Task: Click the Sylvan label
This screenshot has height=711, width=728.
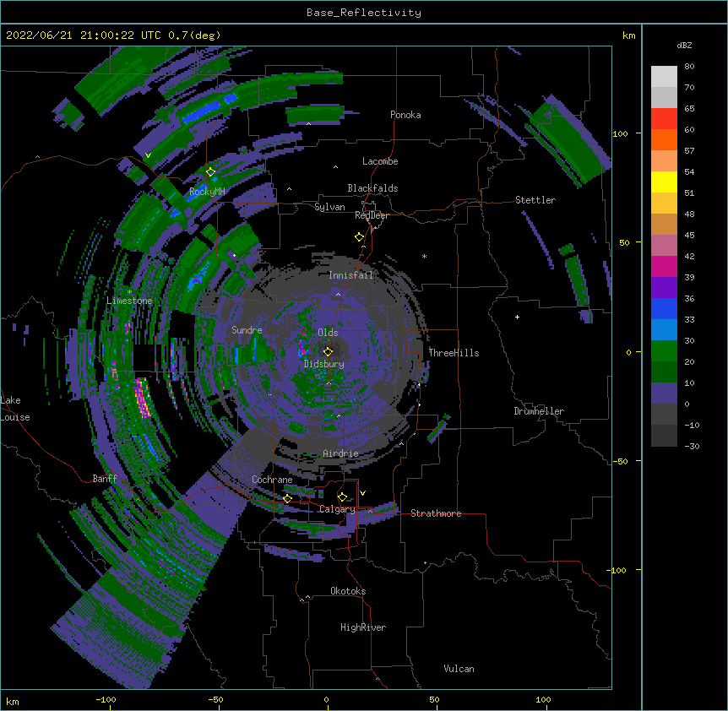Action: (x=329, y=207)
